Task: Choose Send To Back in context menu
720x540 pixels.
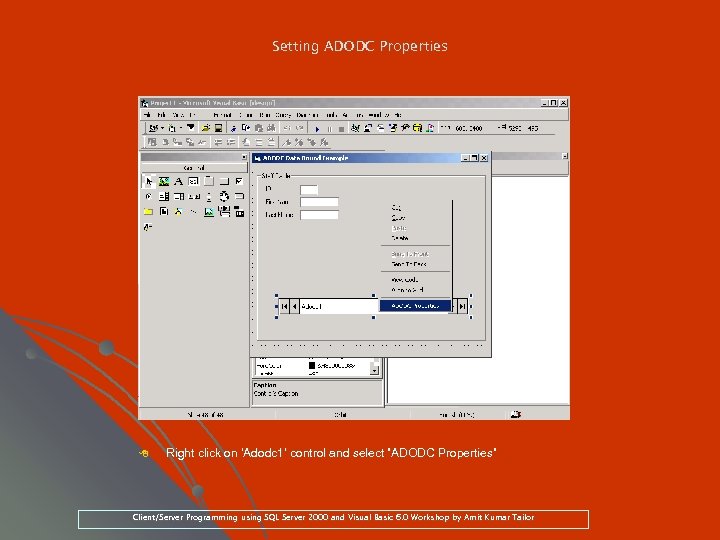Action: pos(415,264)
